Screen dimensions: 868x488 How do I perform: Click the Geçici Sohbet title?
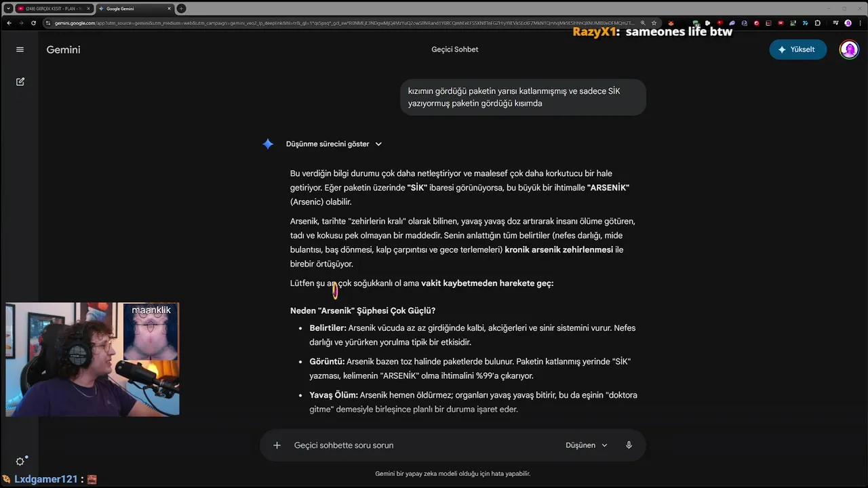tap(454, 49)
